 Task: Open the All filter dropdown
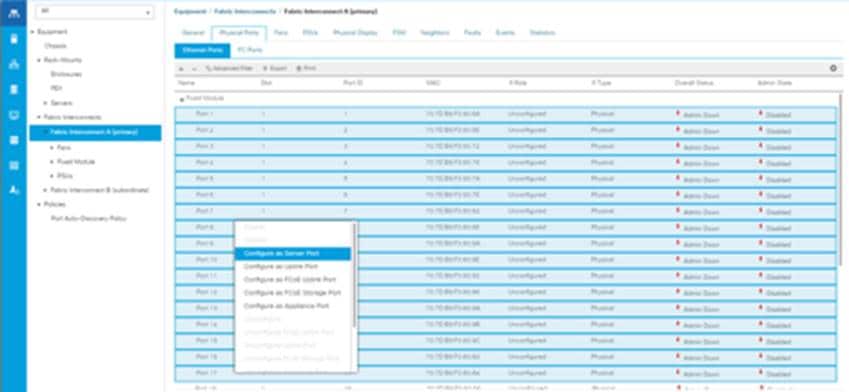(95, 12)
